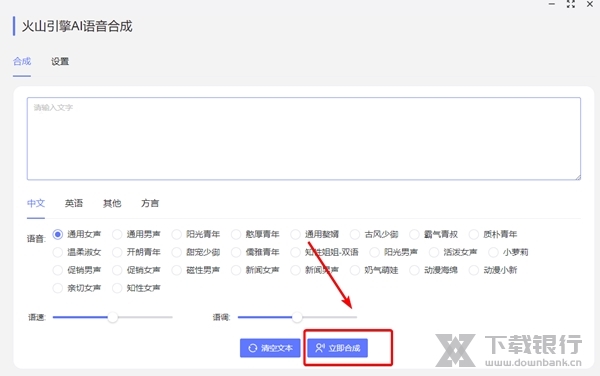This screenshot has height=376, width=600.
Task: Select the 英语 language tab
Action: [x=74, y=203]
